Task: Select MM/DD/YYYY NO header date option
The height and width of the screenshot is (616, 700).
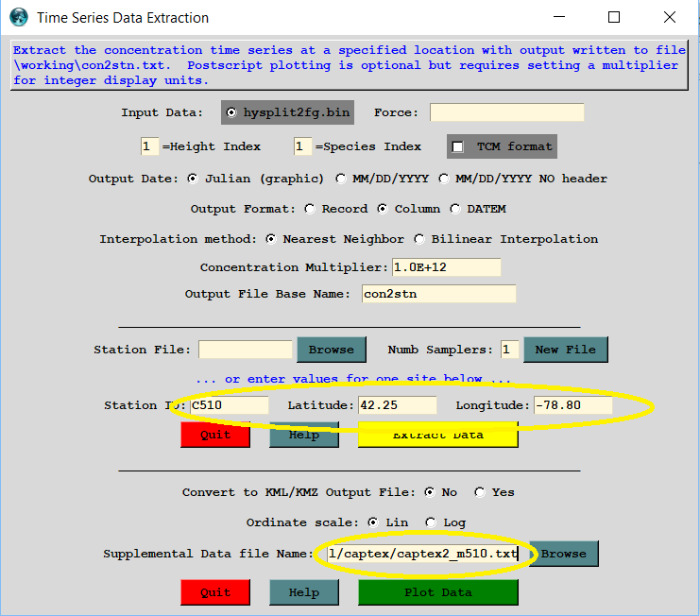Action: (x=444, y=179)
